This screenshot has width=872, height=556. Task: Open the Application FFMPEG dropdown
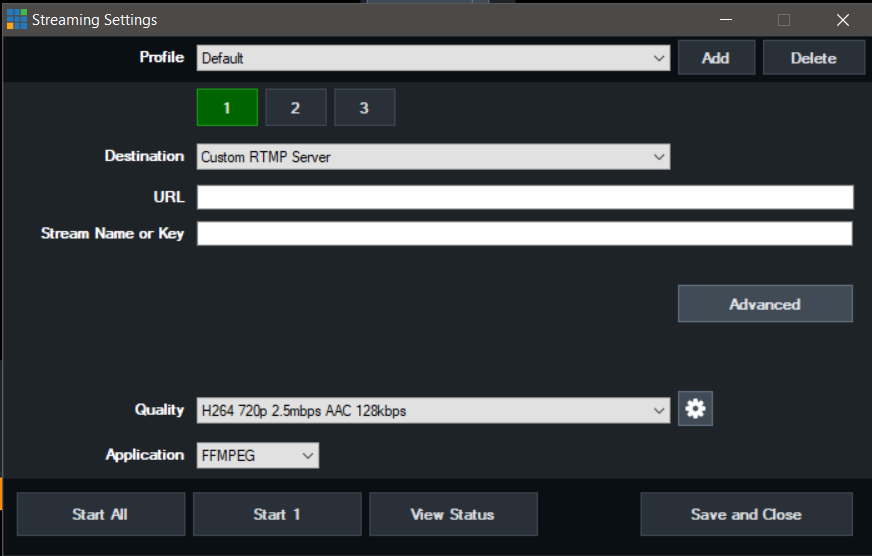pyautogui.click(x=258, y=455)
